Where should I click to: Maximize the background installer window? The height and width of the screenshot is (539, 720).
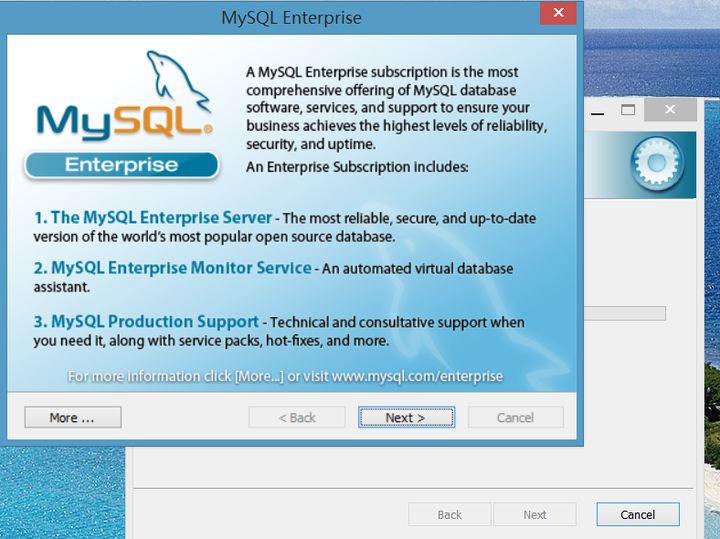click(628, 110)
